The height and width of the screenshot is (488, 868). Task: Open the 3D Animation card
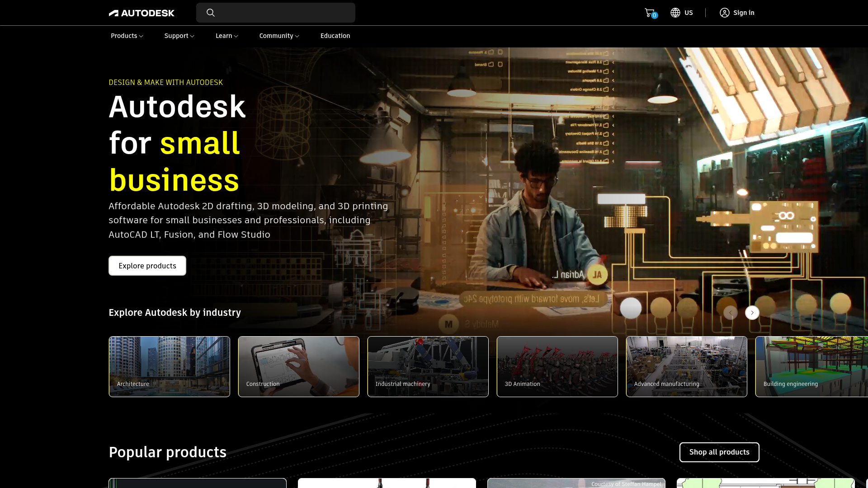pos(557,367)
